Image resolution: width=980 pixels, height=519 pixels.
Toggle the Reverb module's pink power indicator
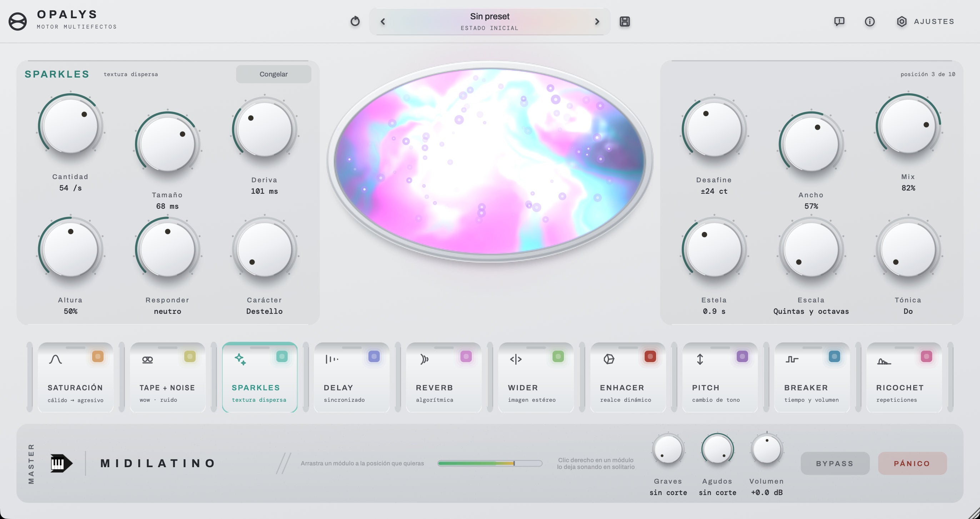(x=466, y=356)
